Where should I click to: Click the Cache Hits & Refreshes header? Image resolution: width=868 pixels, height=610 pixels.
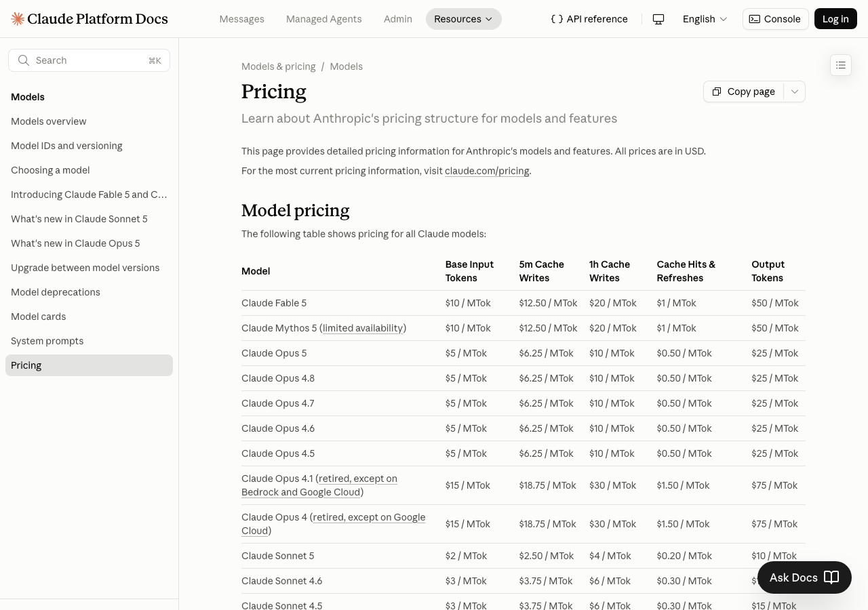[686, 271]
